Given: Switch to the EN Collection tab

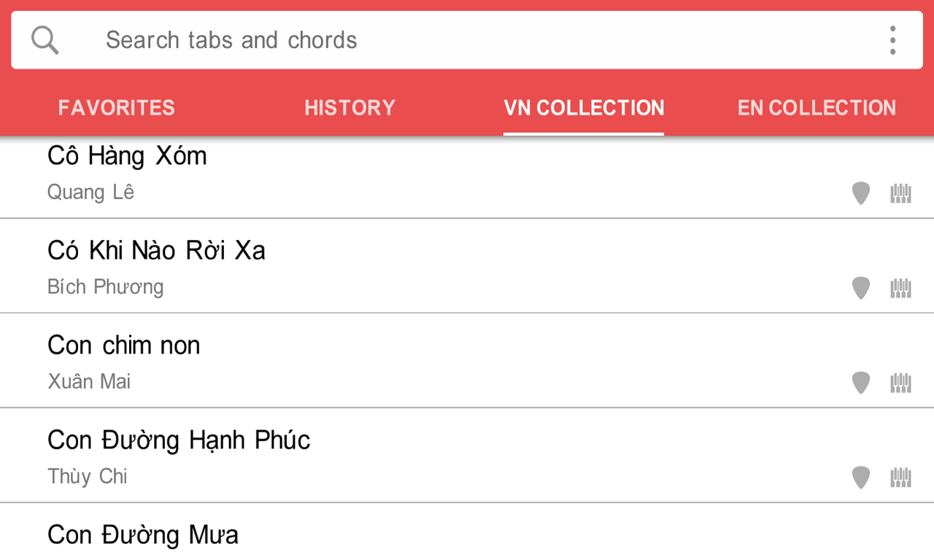Looking at the screenshot, I should 817,108.
